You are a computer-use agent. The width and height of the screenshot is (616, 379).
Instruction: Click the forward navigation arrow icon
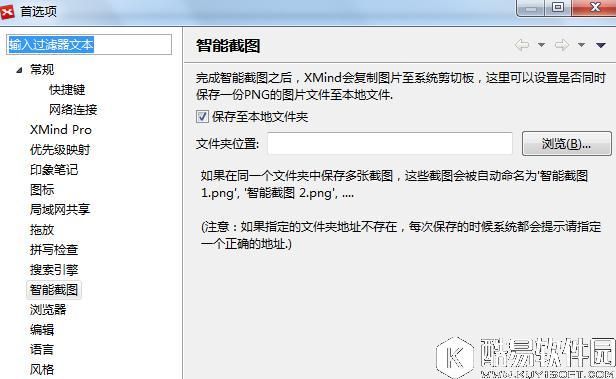(x=562, y=45)
